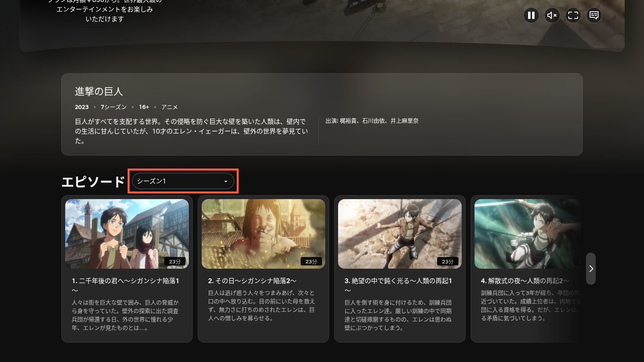Click the 7シーズン season count
This screenshot has width=644, height=362.
click(x=114, y=107)
